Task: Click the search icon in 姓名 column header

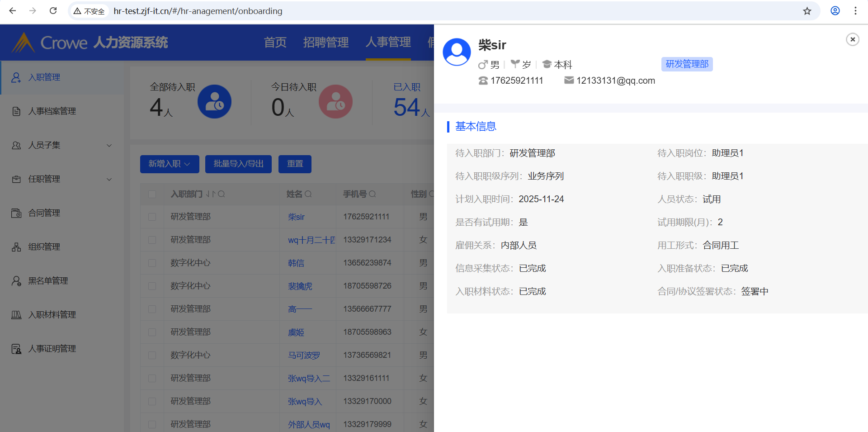Action: point(308,194)
